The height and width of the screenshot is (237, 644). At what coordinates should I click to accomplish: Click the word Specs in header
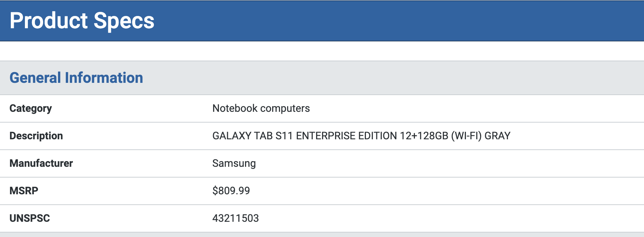pos(124,21)
